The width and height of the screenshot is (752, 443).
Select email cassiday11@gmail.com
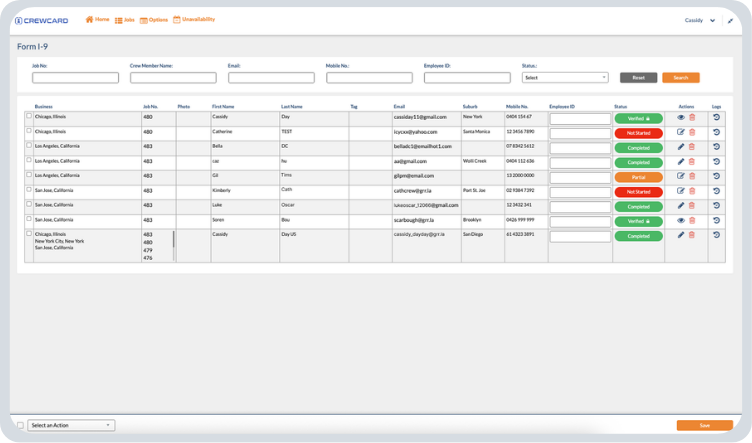(x=420, y=117)
